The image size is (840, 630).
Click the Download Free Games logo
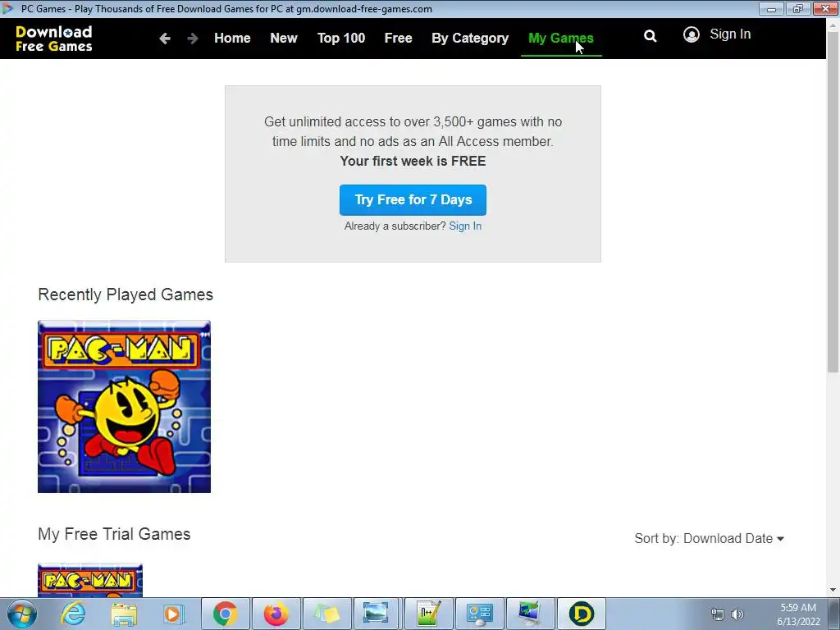click(x=53, y=39)
